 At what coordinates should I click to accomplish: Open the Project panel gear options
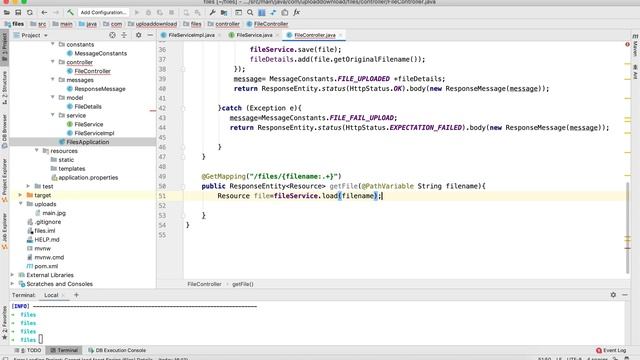(139, 36)
